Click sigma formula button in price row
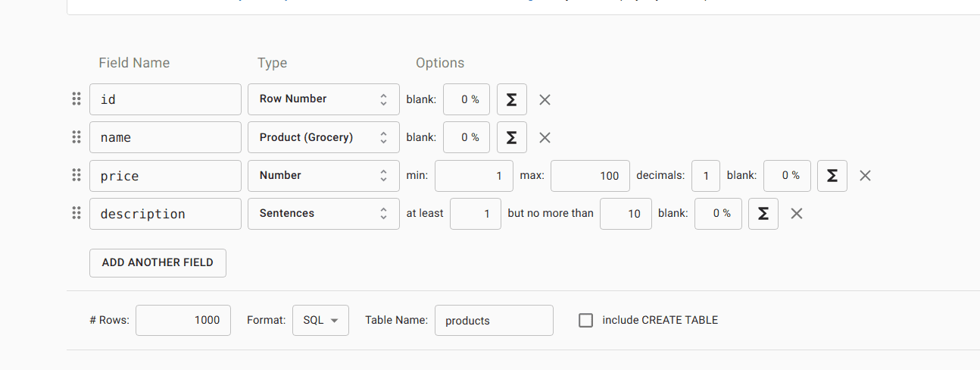Image resolution: width=980 pixels, height=370 pixels. [832, 176]
